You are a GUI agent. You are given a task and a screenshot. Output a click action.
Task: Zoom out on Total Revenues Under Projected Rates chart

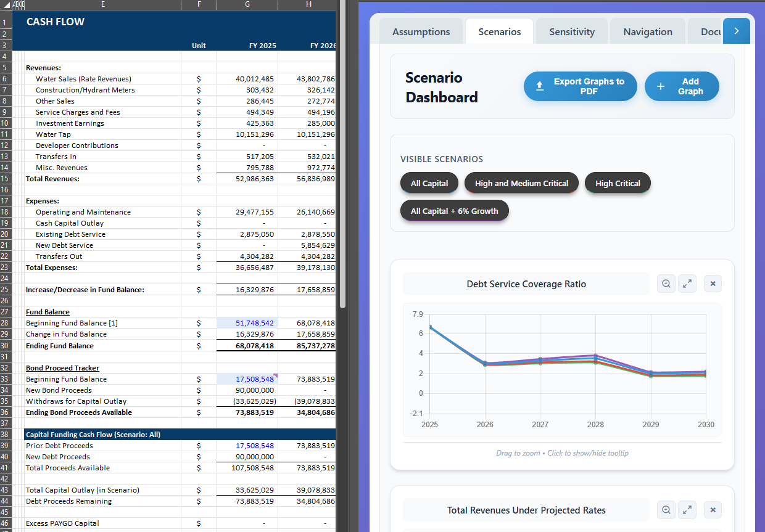(x=666, y=510)
